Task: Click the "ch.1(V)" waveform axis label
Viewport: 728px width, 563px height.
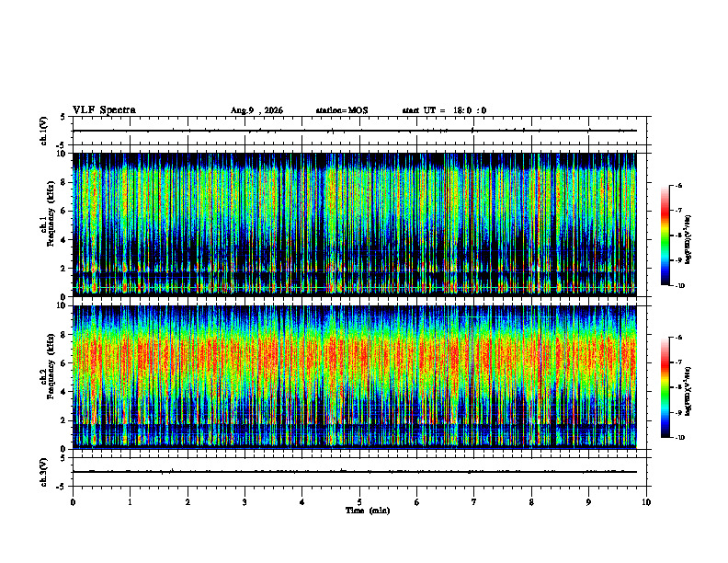Action: point(44,131)
